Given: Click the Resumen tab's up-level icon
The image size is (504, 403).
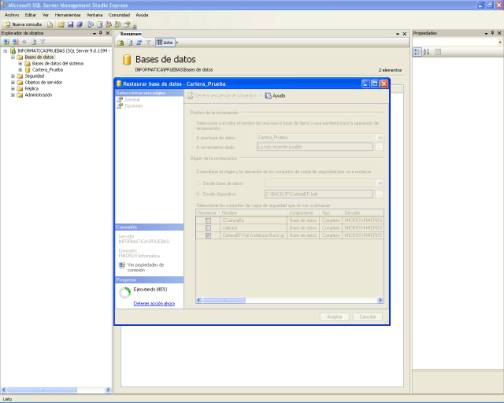Looking at the screenshot, I should (x=121, y=43).
